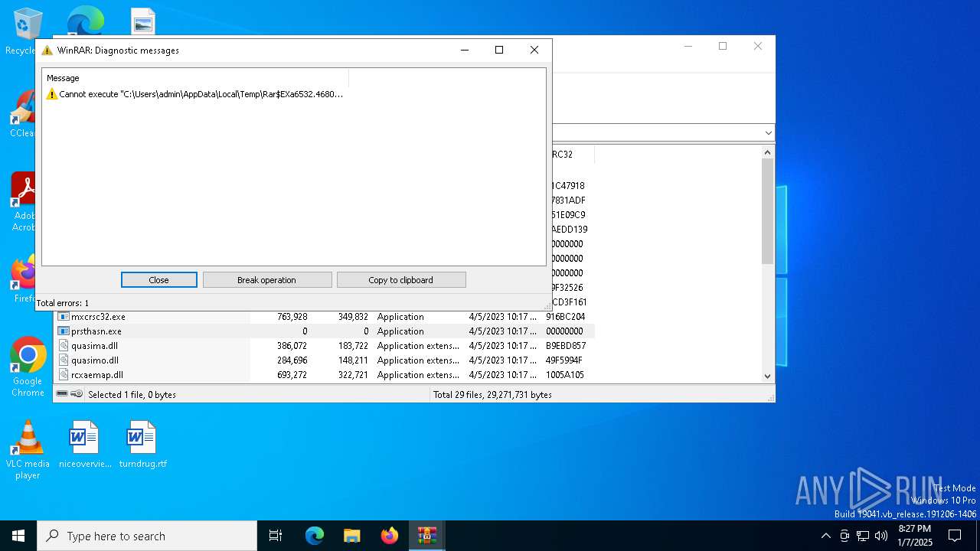Select quasimo.dll file entry

[x=325, y=360]
